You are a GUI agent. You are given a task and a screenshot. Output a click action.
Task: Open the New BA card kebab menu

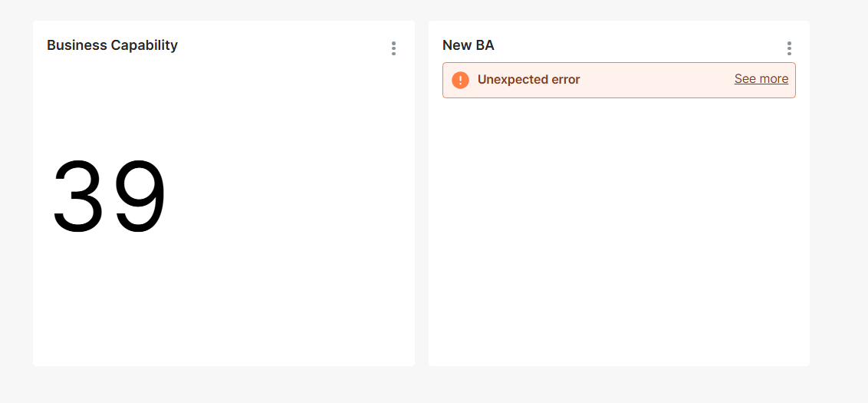pos(789,48)
